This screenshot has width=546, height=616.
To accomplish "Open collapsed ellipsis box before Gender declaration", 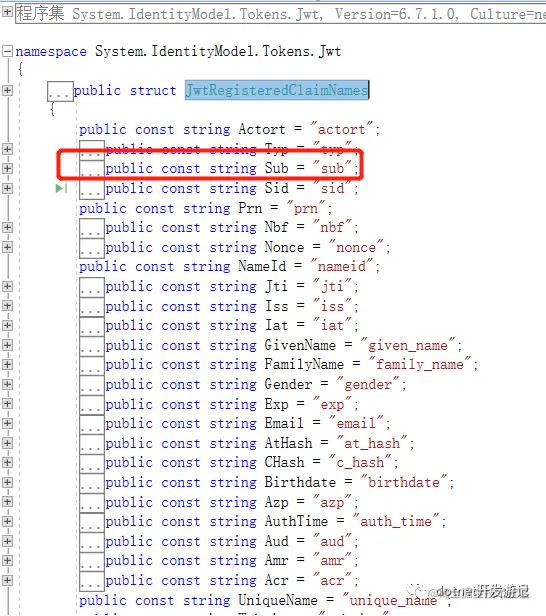I will pos(92,385).
